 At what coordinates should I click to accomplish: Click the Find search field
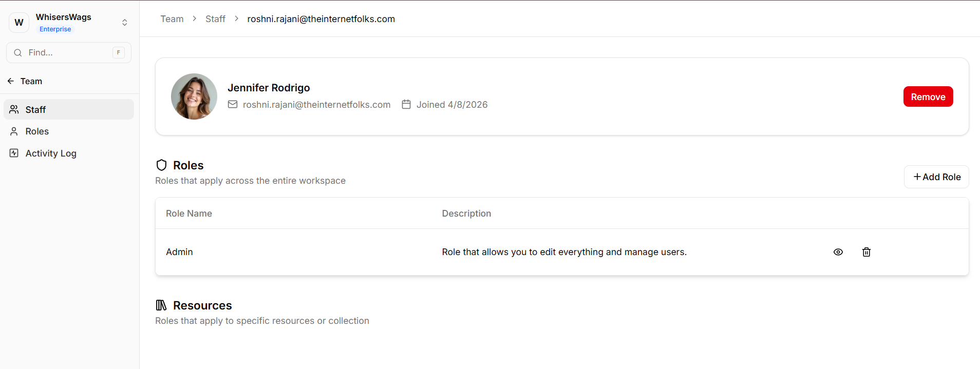[67, 52]
